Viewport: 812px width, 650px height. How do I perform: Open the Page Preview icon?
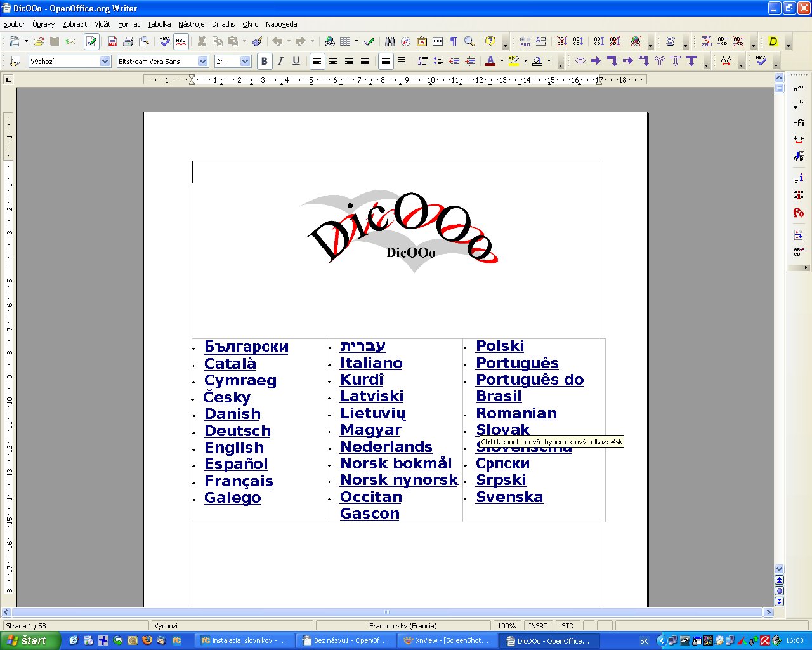point(144,41)
